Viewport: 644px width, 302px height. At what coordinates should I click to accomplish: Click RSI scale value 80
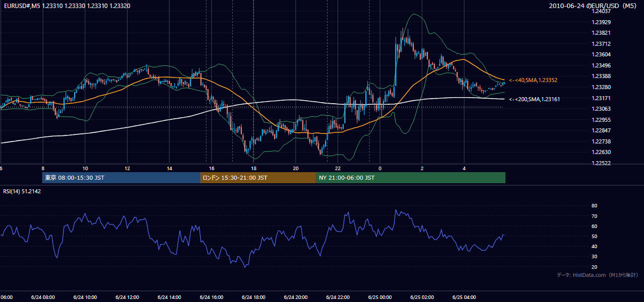point(594,206)
